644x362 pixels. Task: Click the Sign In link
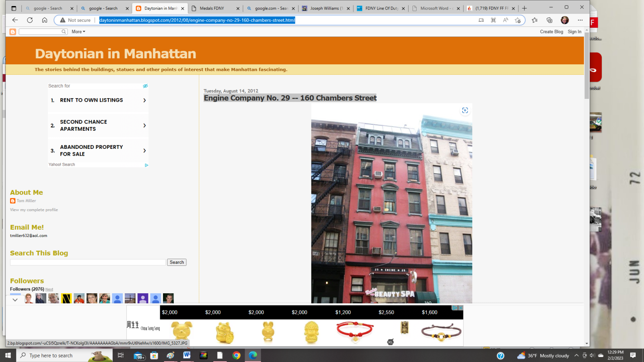coord(574,32)
